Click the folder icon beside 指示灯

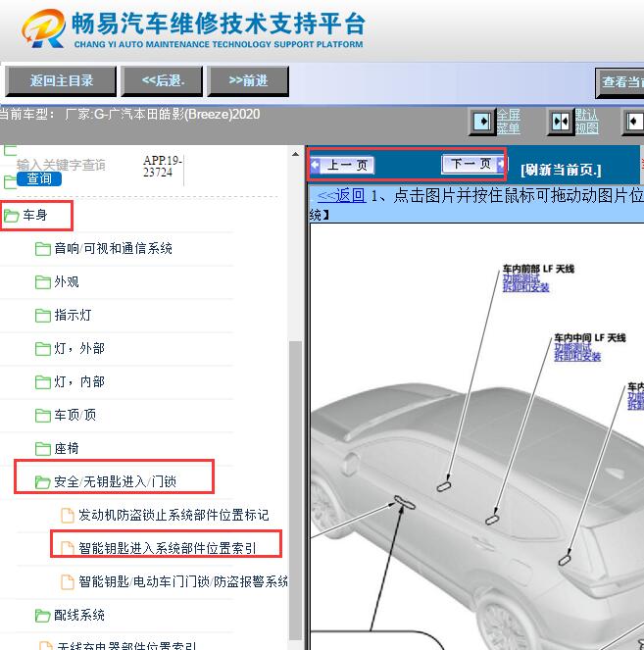coord(43,316)
